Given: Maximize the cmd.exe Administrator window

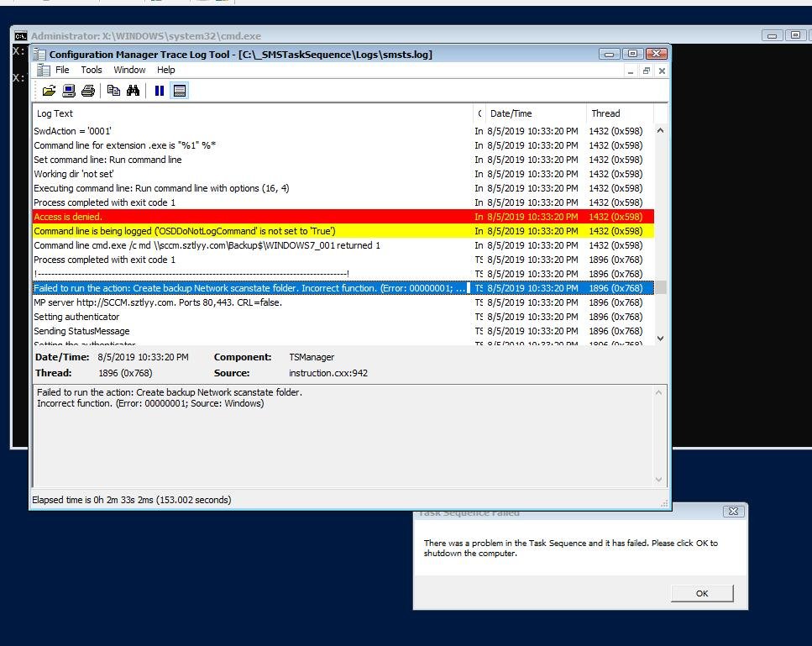Looking at the screenshot, I should click(x=795, y=35).
